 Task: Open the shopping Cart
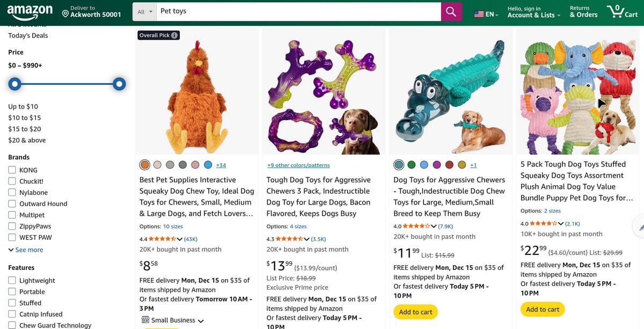622,12
